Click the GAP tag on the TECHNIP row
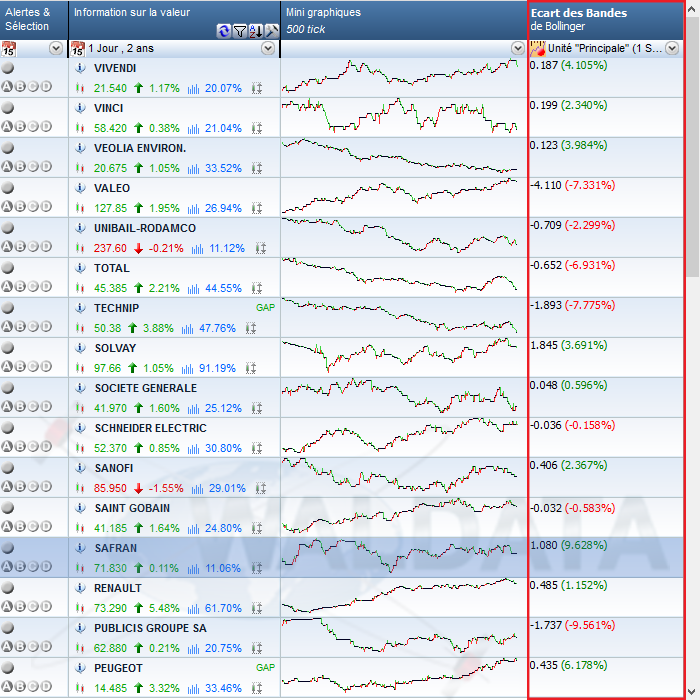700x700 pixels. [265, 308]
